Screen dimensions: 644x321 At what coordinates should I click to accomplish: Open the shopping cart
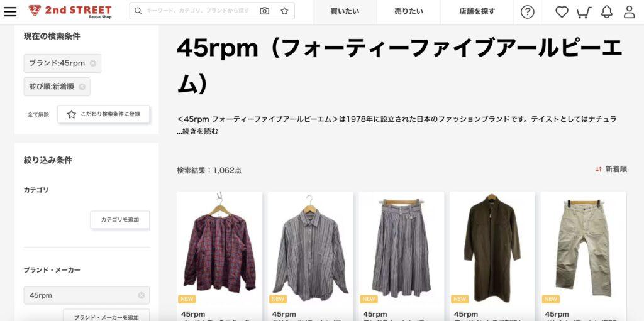(584, 13)
